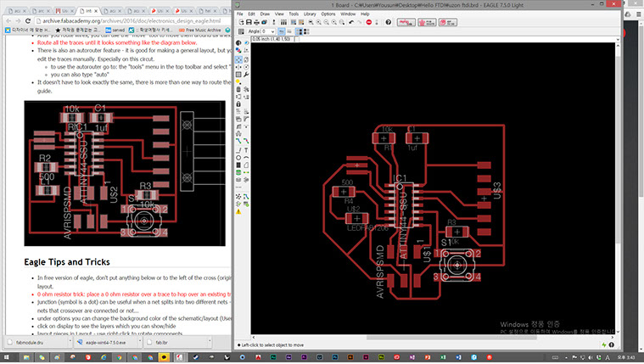Image resolution: width=644 pixels, height=364 pixels.
Task: Toggle the highlighted group-selection option button in parameter bar
Action: coord(299,31)
